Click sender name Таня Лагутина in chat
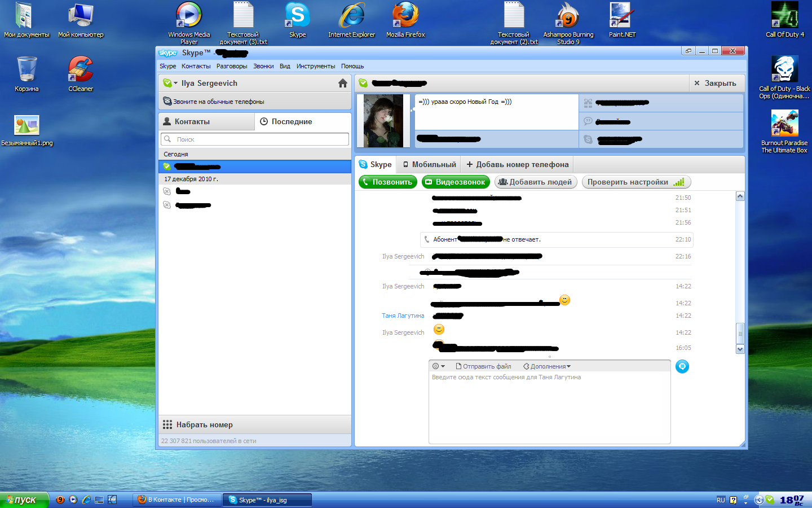The image size is (812, 508). point(403,316)
